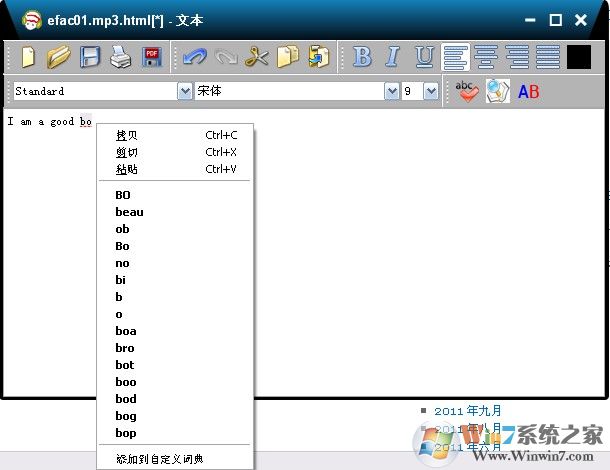Choose the 拷贝 context menu entry
This screenshot has width=610, height=470.
(x=127, y=135)
